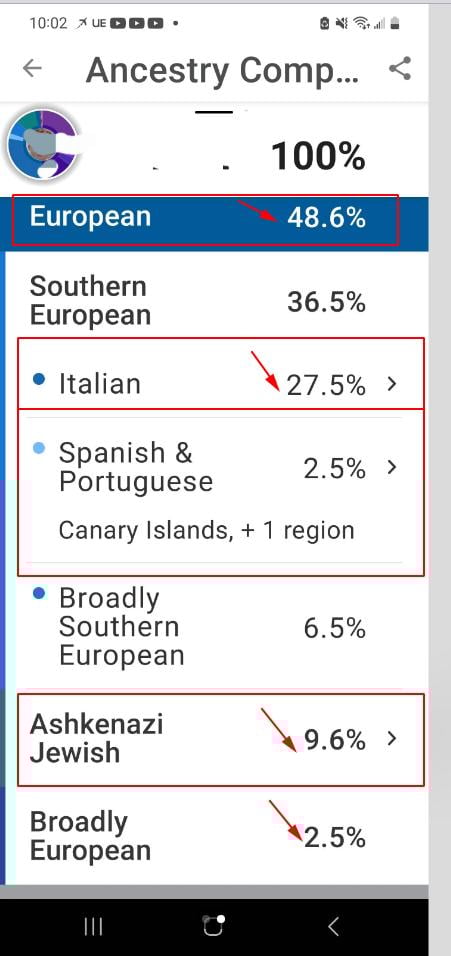Tap the Italian blue dot marker
Viewport: 451px width, 956px height.
click(x=39, y=379)
